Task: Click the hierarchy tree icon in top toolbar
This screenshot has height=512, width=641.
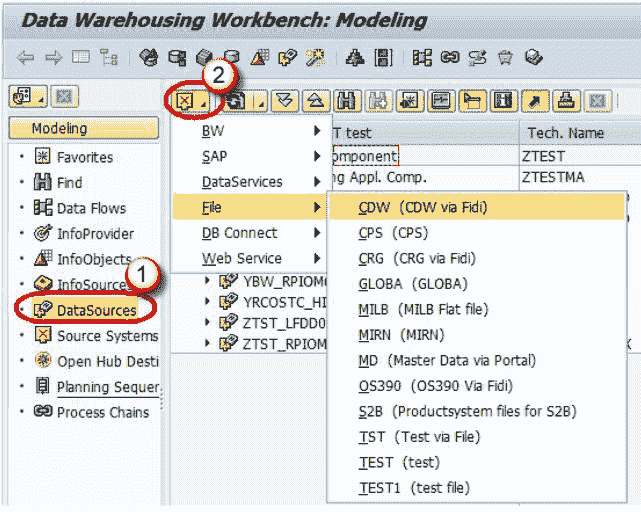Action: click(109, 57)
